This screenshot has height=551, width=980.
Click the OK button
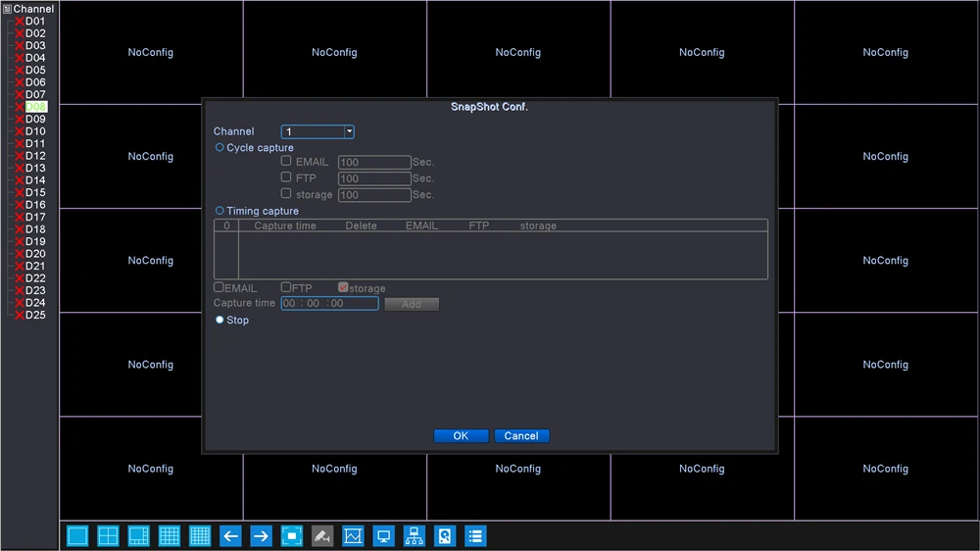(x=461, y=436)
